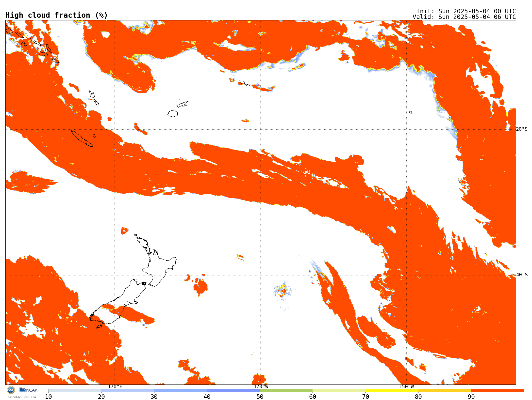
Task: Click the 90+ orange-red colorbar segment
Action: pos(498,391)
